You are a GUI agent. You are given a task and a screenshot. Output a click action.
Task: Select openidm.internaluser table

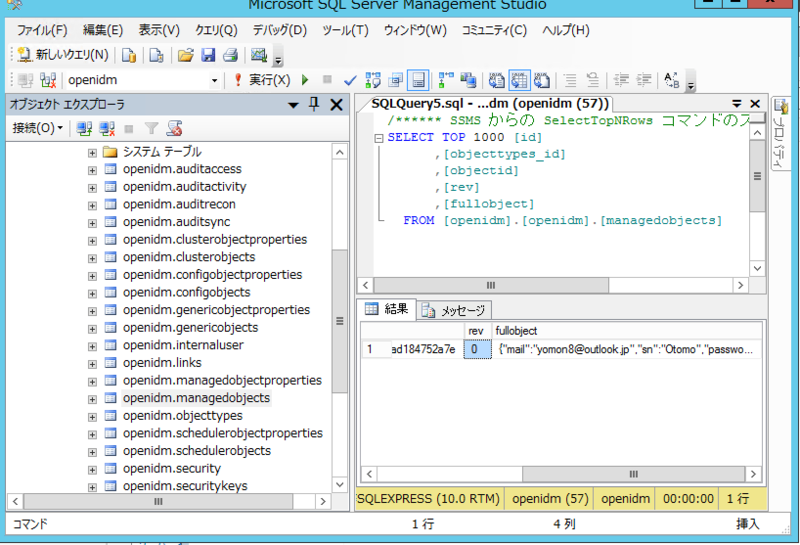(183, 345)
